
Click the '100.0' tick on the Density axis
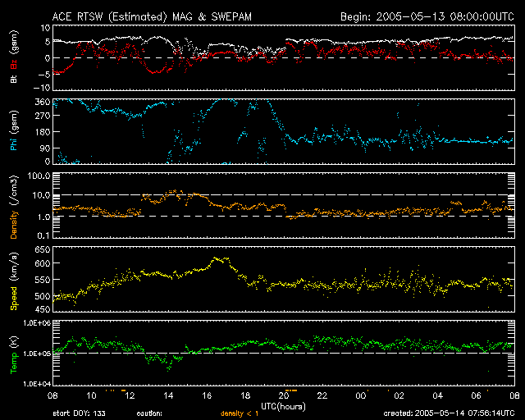pyautogui.click(x=39, y=176)
